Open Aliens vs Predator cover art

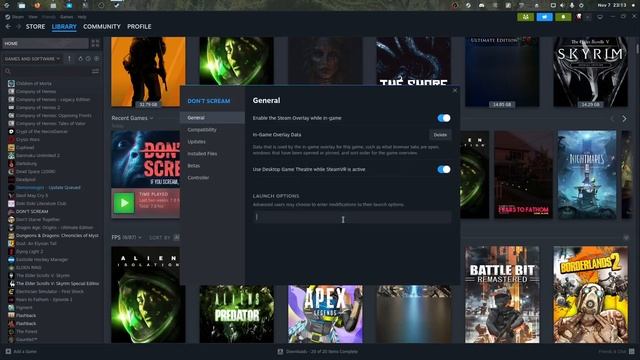coord(237,314)
